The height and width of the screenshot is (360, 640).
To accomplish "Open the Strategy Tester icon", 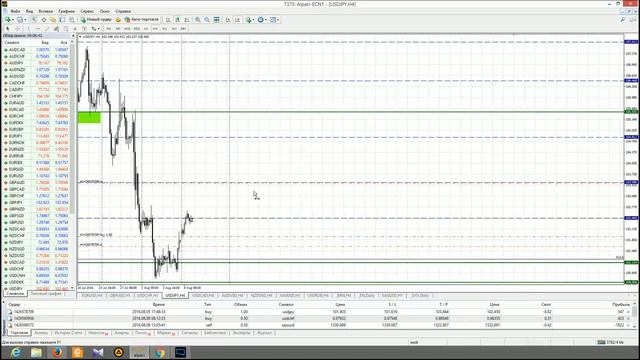I will coord(71,20).
